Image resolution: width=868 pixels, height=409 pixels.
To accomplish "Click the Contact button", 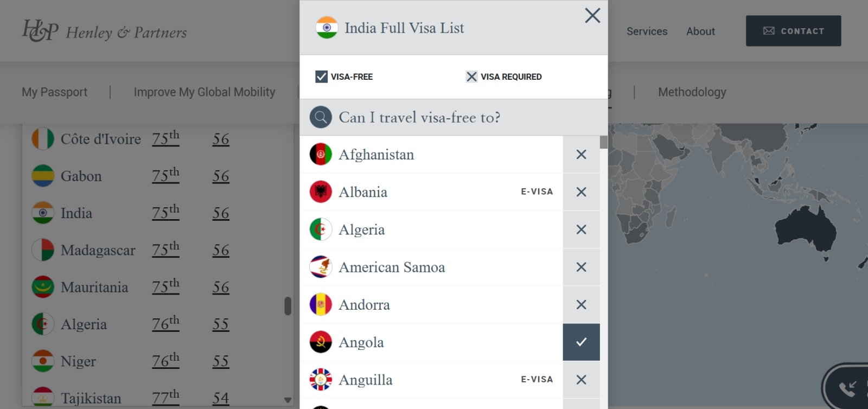I will click(x=793, y=31).
